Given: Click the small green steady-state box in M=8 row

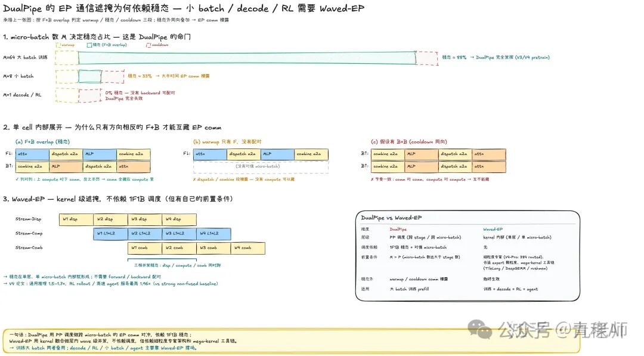Looking at the screenshot, I should [90, 76].
